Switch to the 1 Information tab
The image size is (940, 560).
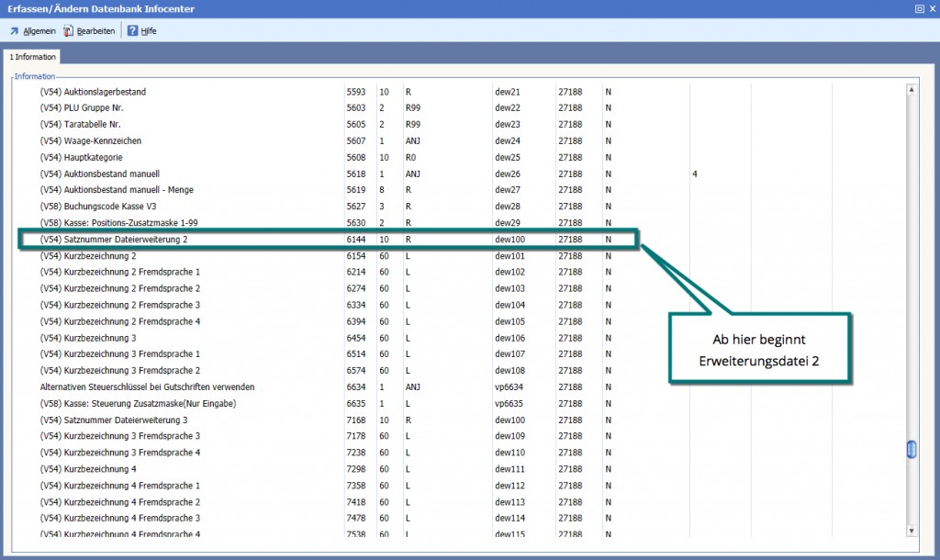[33, 57]
